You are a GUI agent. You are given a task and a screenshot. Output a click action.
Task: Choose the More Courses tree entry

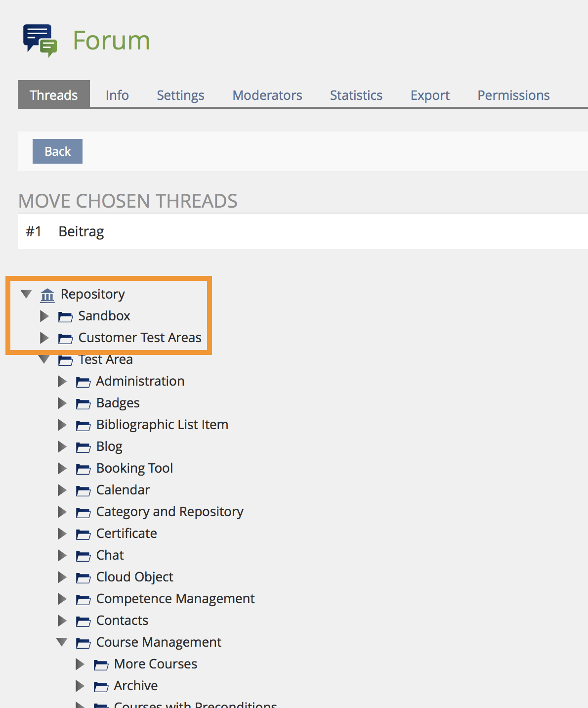pyautogui.click(x=155, y=664)
